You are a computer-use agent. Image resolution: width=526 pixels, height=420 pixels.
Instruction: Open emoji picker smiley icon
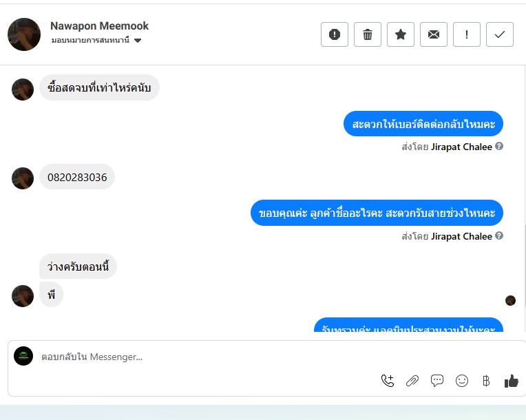[x=462, y=381]
